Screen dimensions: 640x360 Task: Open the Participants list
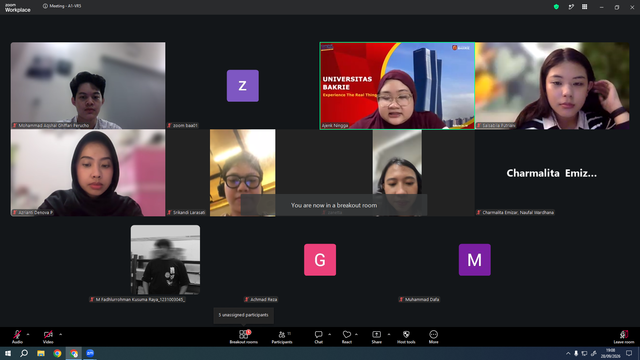pos(282,337)
